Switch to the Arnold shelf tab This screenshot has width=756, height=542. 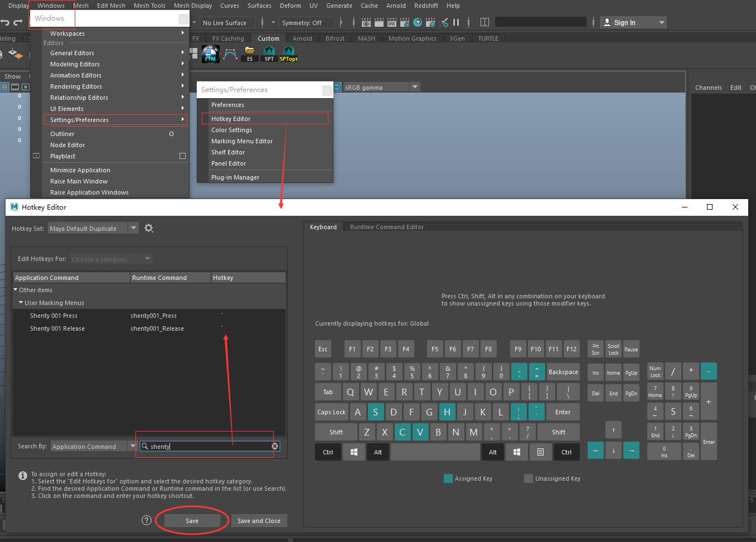[302, 38]
